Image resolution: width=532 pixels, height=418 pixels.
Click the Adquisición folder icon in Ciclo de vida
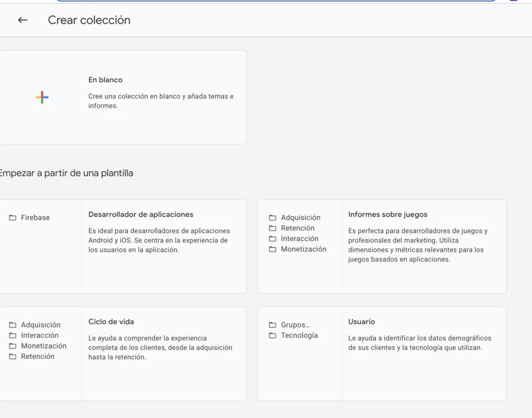[x=12, y=325]
